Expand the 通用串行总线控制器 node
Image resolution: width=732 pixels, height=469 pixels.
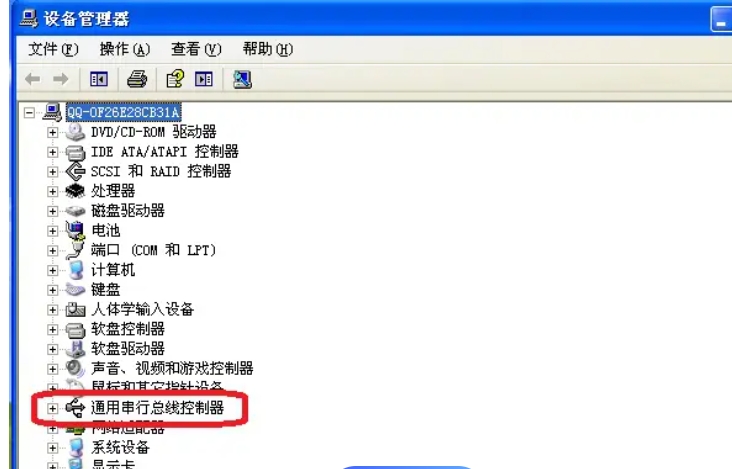52,408
